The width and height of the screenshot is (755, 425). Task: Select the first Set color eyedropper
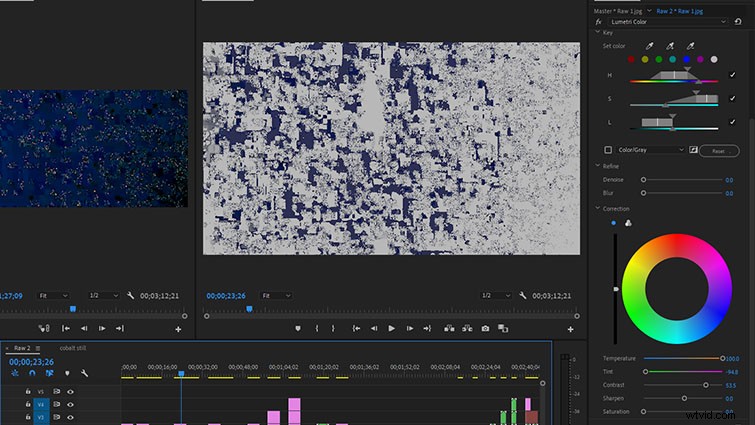click(x=650, y=46)
